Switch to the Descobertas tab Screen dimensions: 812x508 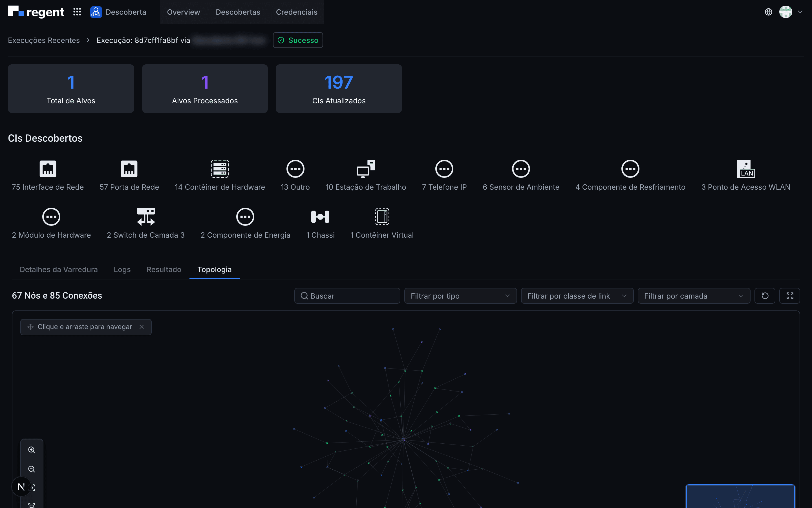pos(238,12)
